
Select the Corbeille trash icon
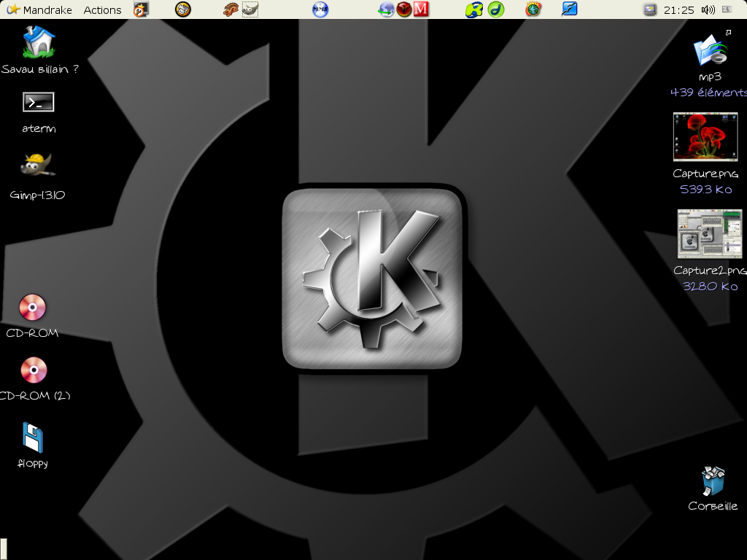[713, 481]
